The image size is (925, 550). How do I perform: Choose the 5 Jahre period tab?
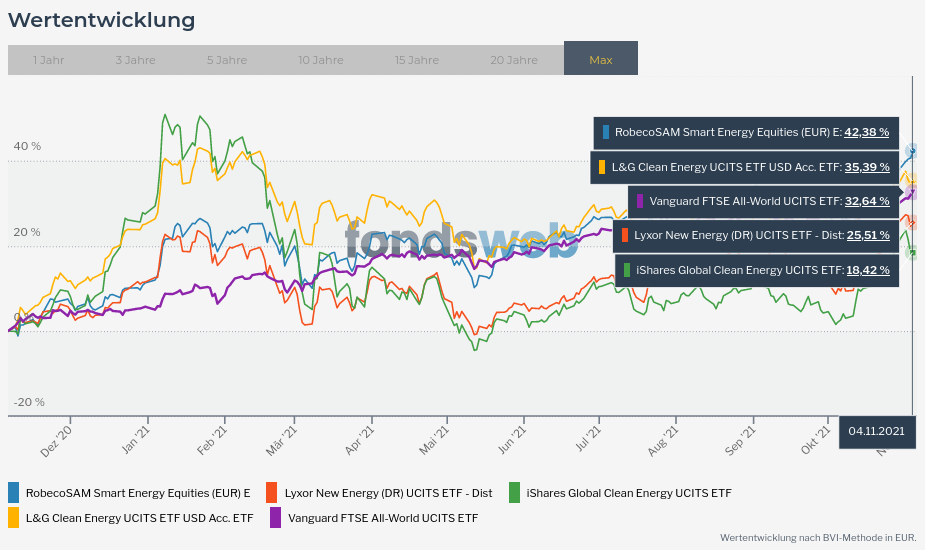[x=227, y=60]
